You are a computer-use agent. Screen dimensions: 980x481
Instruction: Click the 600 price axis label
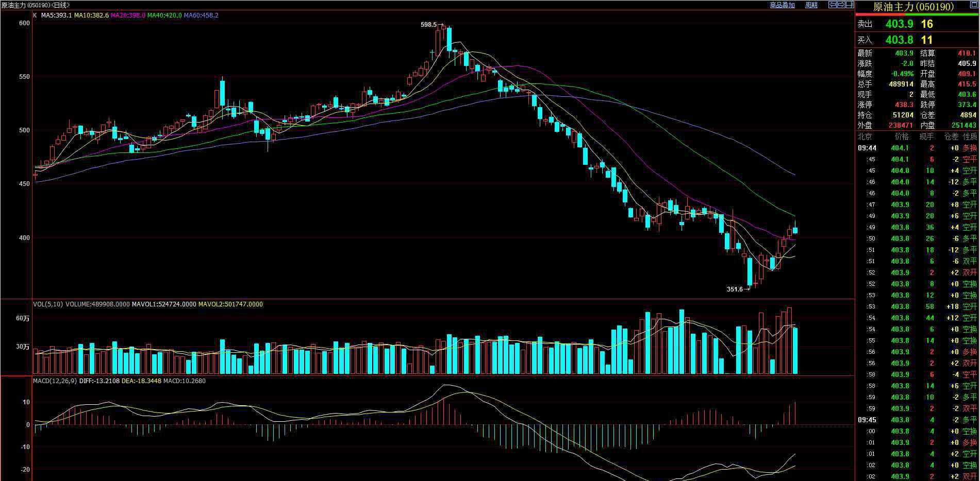(x=24, y=23)
